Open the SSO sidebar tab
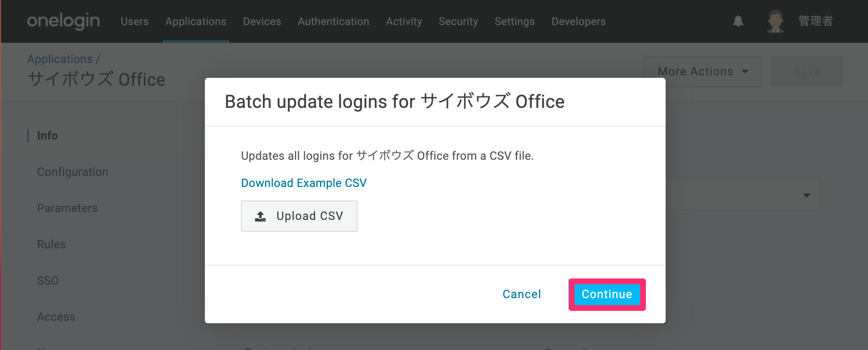 click(x=48, y=280)
